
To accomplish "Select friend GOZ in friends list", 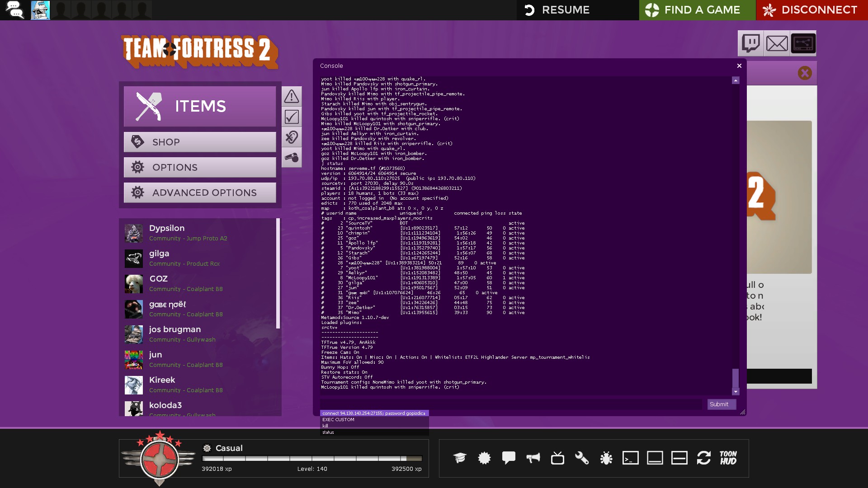I will tap(199, 283).
